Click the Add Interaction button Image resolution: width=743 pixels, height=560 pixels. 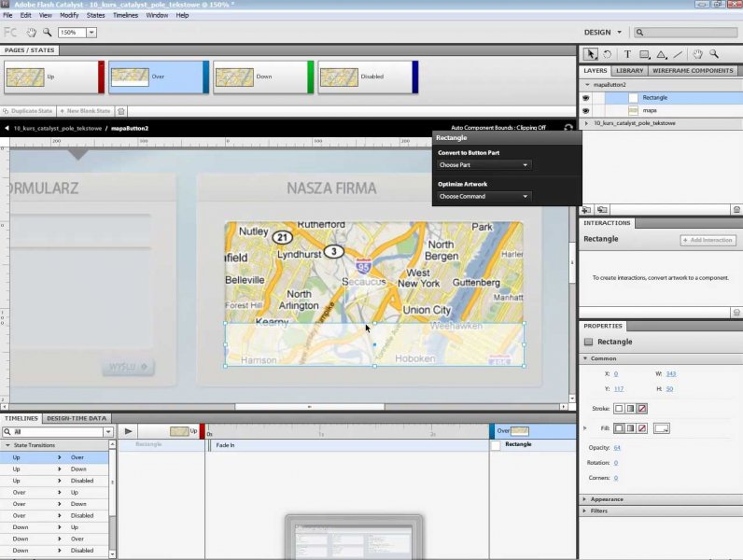pos(708,240)
